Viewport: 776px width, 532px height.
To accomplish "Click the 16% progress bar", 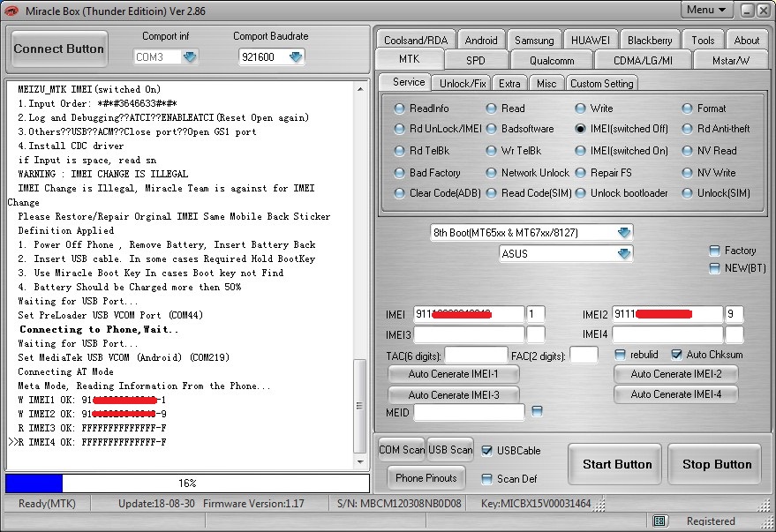I will pyautogui.click(x=187, y=483).
